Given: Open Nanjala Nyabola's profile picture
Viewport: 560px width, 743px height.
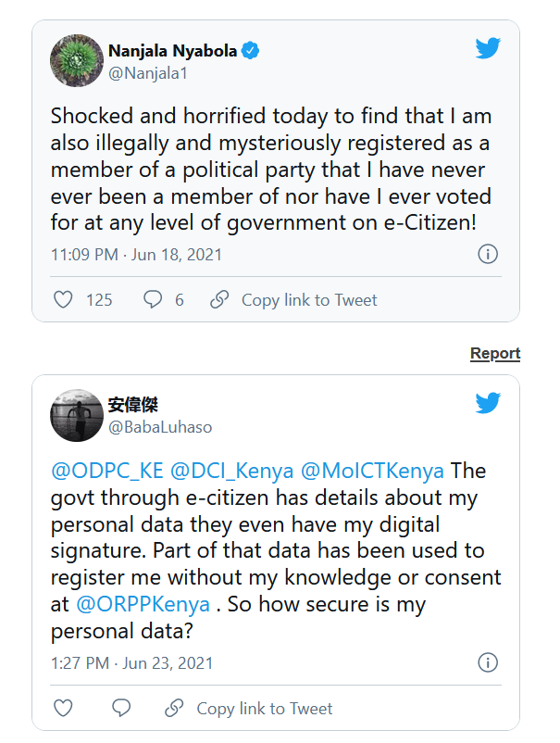Looking at the screenshot, I should 76,61.
